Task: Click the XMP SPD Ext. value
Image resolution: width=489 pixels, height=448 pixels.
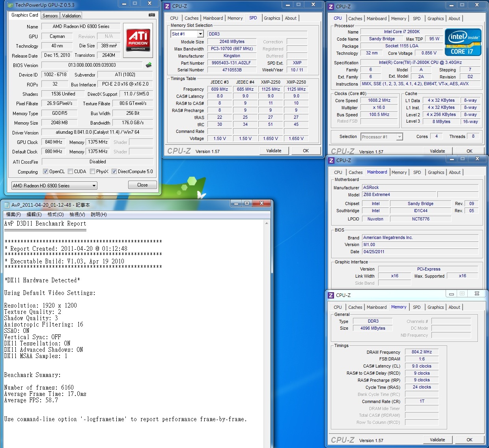Action: [297, 63]
